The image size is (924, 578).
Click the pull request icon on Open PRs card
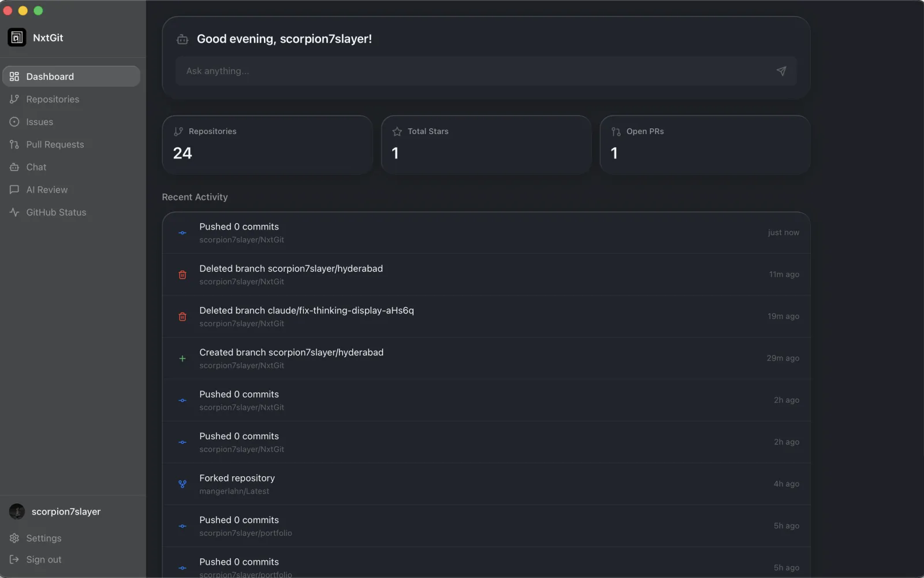pos(616,132)
